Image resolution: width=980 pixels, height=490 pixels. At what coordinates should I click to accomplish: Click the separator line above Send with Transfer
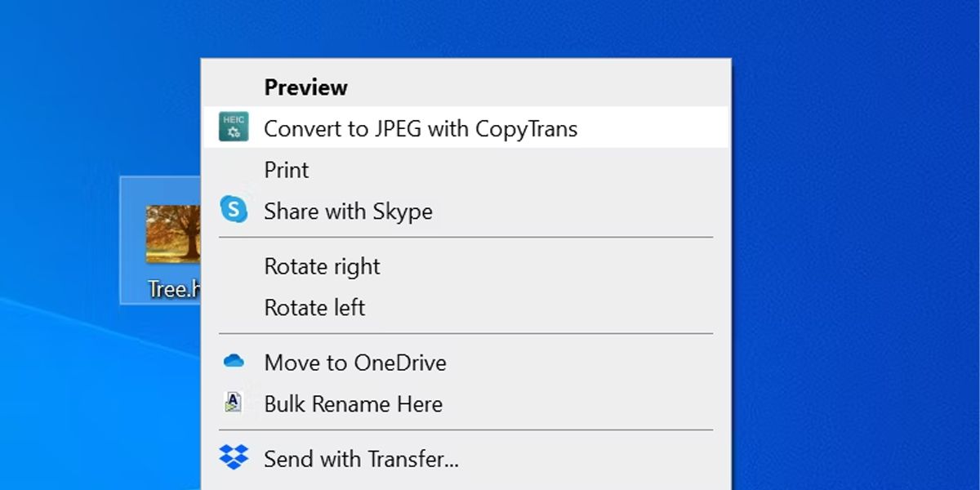coord(465,430)
